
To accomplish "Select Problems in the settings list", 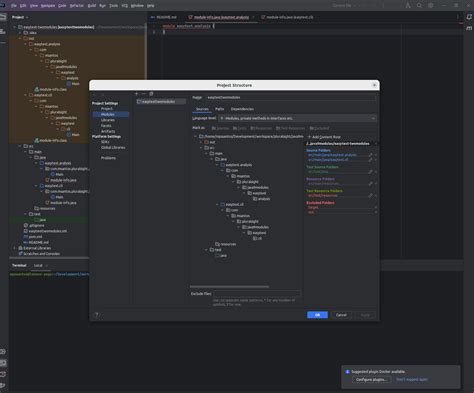I will click(108, 158).
